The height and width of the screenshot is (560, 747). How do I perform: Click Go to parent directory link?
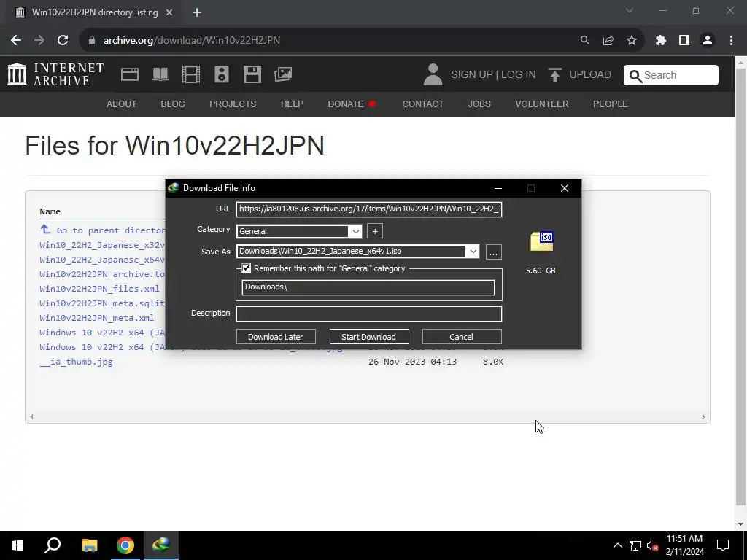pyautogui.click(x=102, y=230)
